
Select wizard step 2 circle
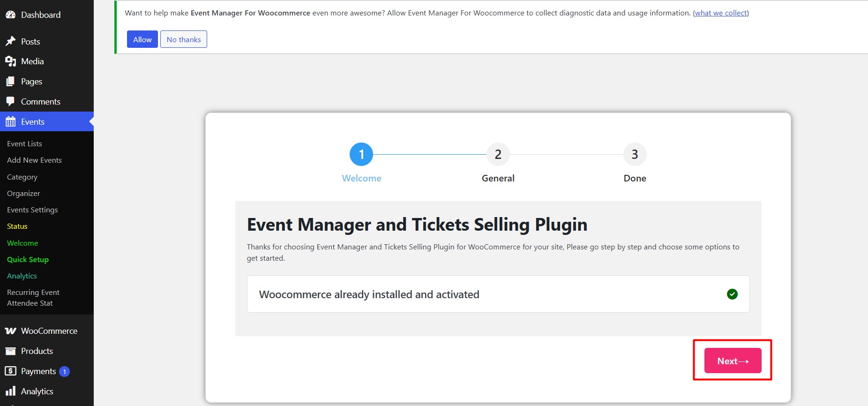(498, 154)
